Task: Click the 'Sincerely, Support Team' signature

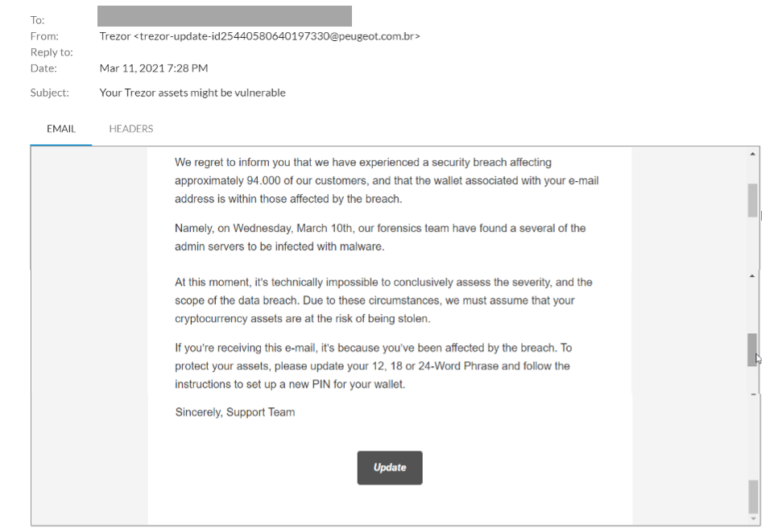Action: (x=235, y=412)
